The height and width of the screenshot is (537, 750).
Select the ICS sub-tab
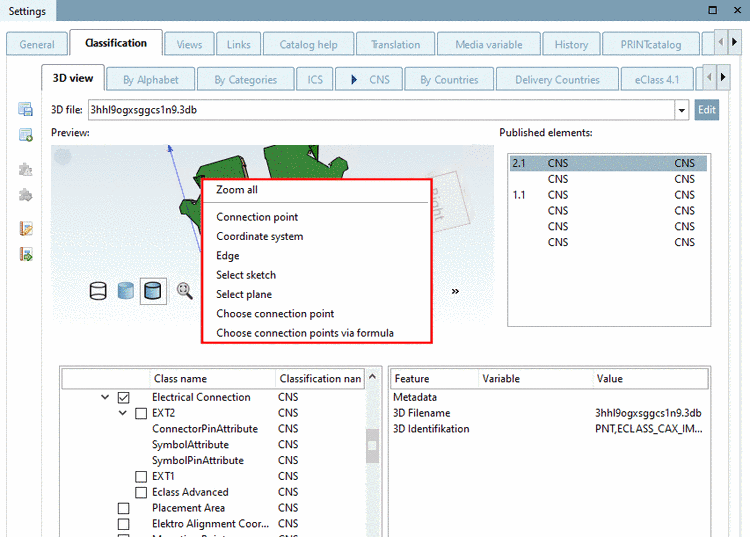(x=315, y=79)
